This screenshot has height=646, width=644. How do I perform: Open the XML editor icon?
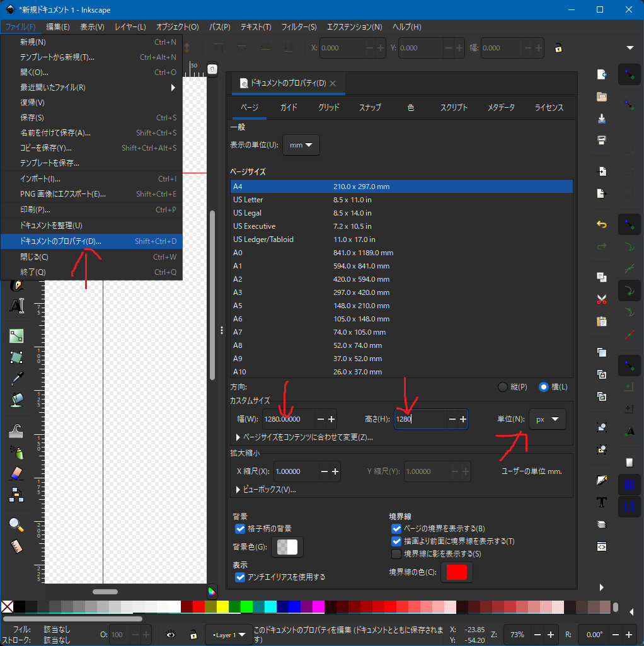pyautogui.click(x=602, y=546)
